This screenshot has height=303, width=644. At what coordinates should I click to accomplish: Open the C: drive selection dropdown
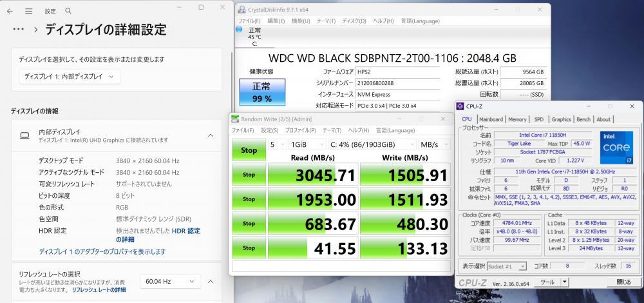[x=372, y=144]
